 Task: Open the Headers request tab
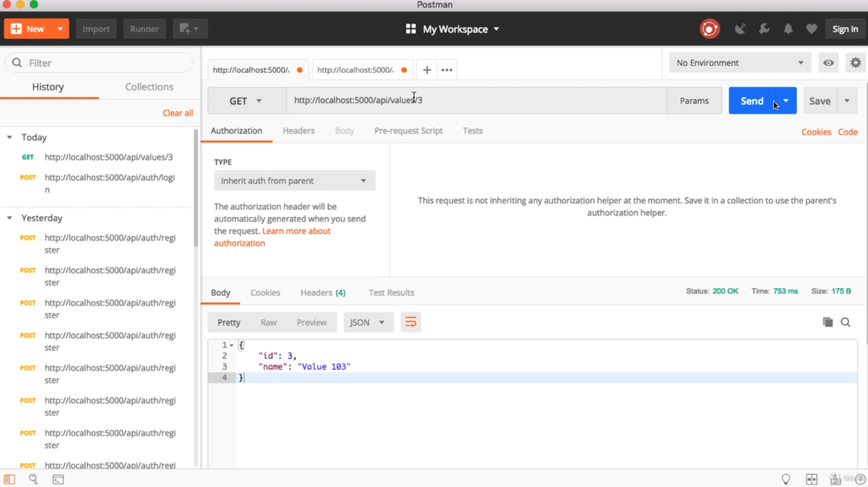[299, 131]
